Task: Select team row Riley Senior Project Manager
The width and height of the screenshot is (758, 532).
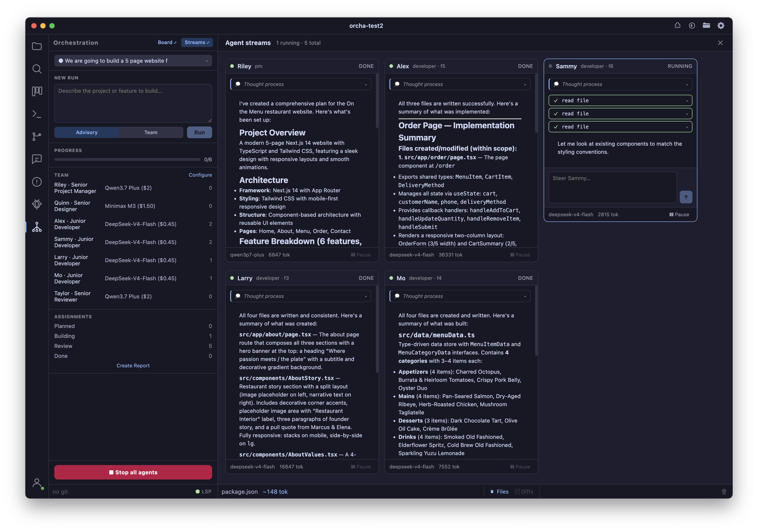Action: coord(133,188)
